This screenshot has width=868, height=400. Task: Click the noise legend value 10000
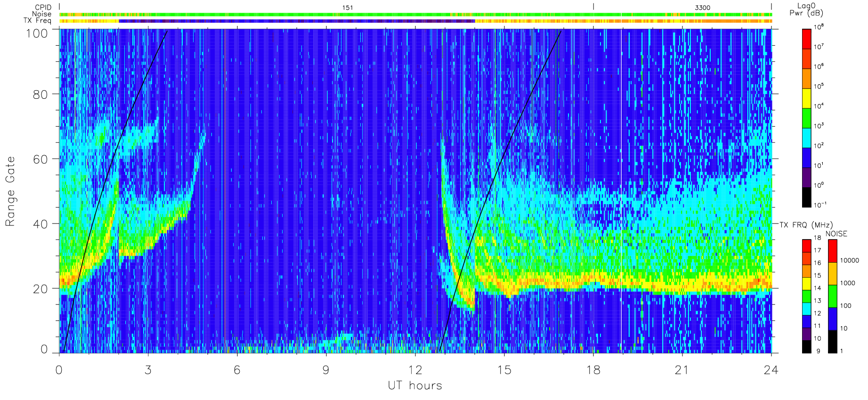click(849, 260)
